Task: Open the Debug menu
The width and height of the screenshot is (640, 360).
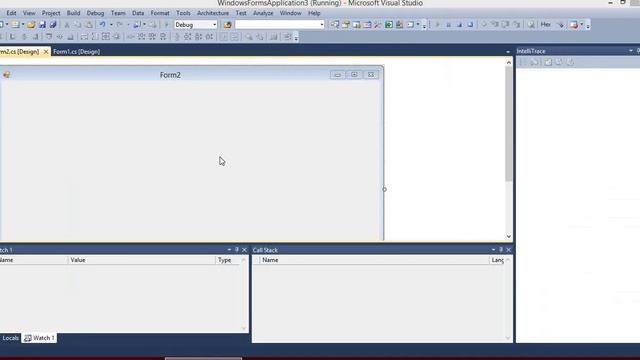Action: [x=96, y=13]
